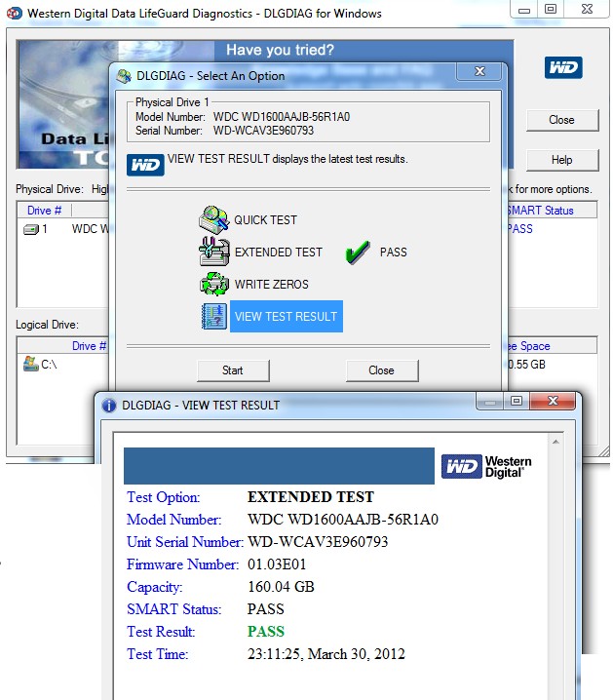Click the report's SMART Status PASS value
This screenshot has width=613, height=700.
(266, 609)
